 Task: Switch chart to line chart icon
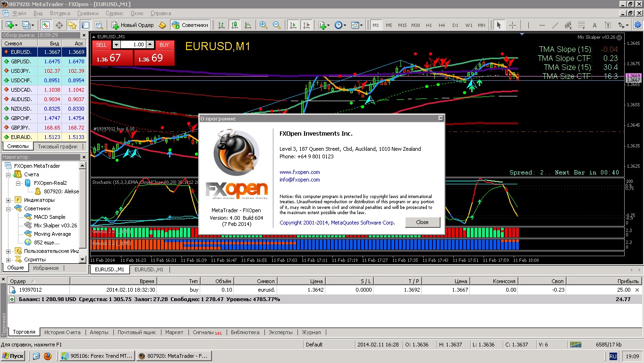(x=247, y=25)
